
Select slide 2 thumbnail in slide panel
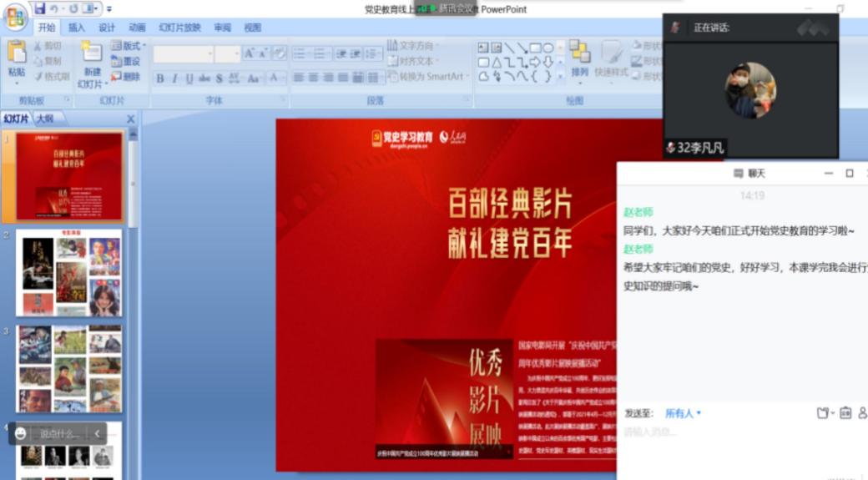[x=70, y=273]
